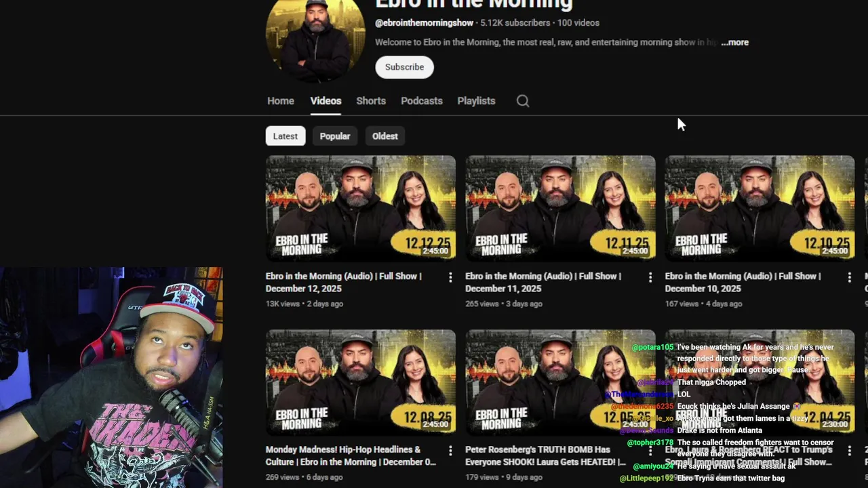
Task: Open Peter Rosenberg's TRUTH BOMB video title
Action: pyautogui.click(x=545, y=456)
